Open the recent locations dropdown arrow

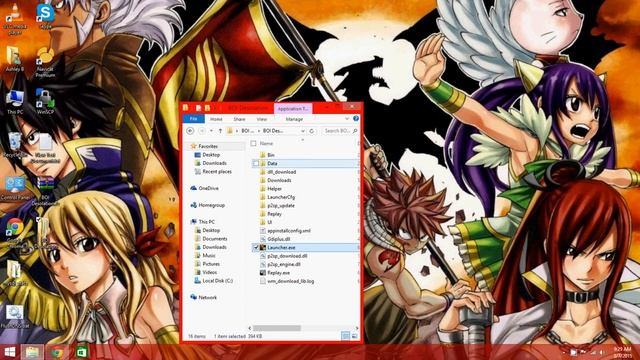pyautogui.click(x=211, y=131)
